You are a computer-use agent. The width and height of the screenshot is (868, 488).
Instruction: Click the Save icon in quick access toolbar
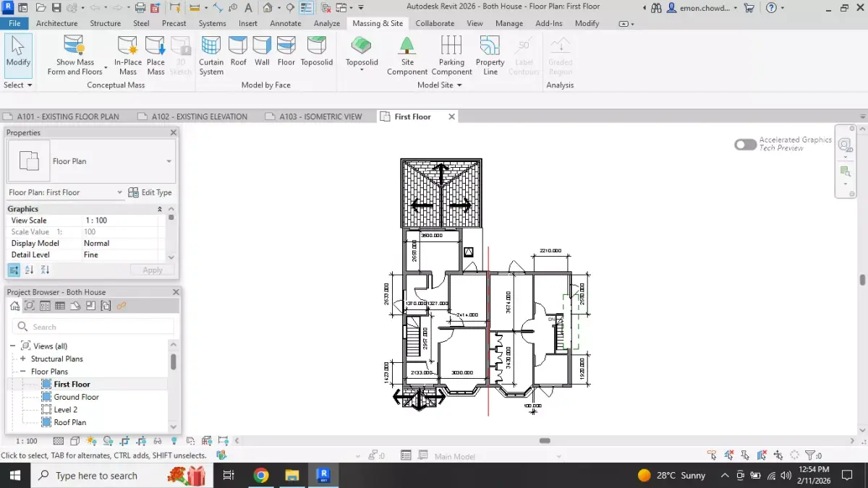coord(56,8)
